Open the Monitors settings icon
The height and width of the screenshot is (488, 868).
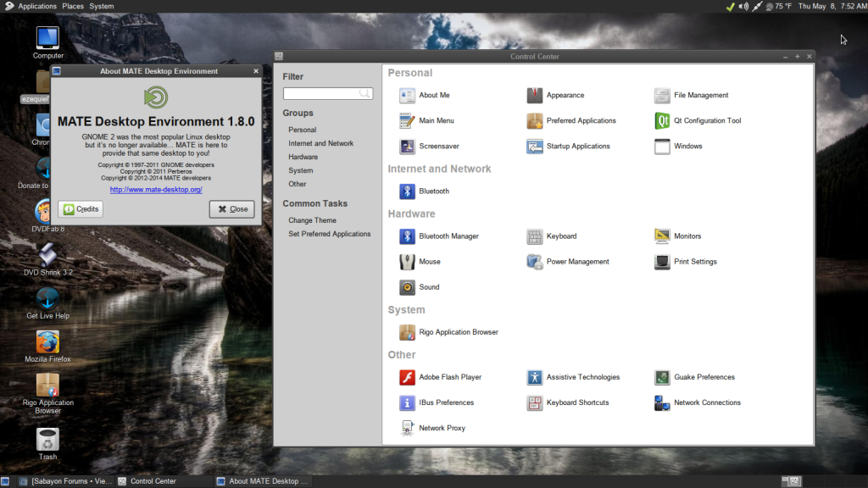662,236
